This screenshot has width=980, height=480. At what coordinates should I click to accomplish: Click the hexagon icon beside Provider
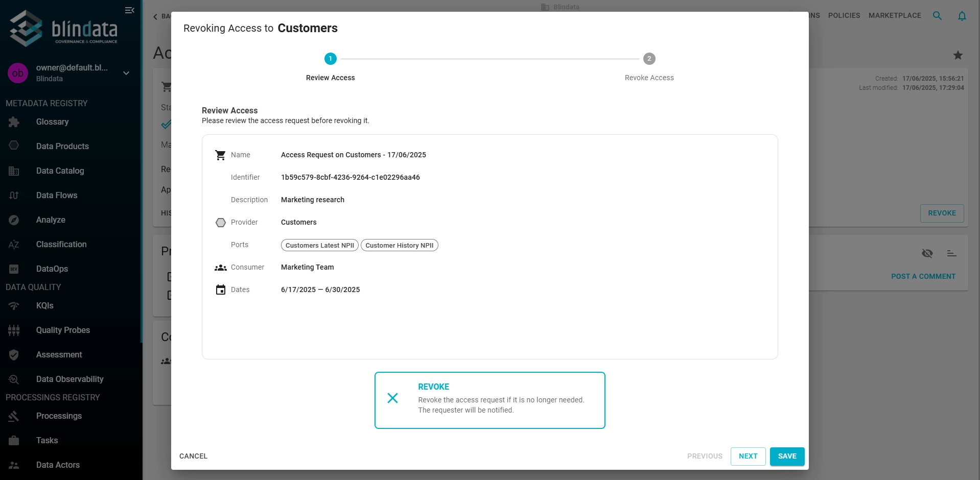pos(220,223)
